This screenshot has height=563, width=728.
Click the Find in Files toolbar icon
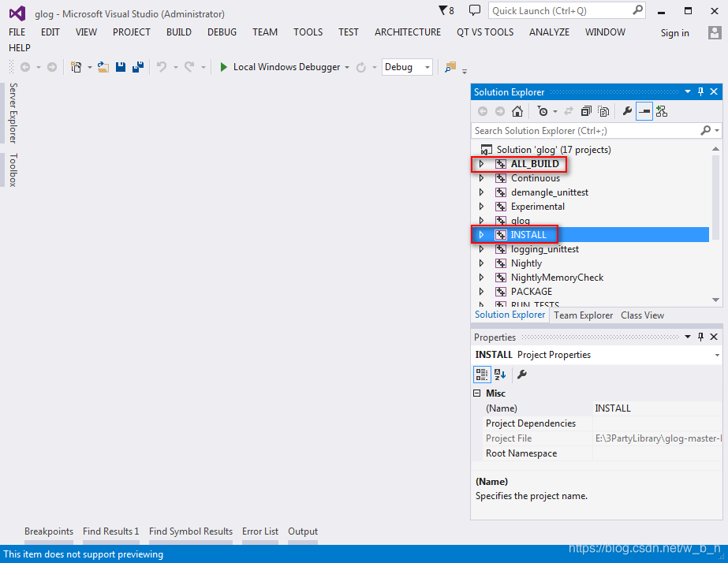coord(450,67)
